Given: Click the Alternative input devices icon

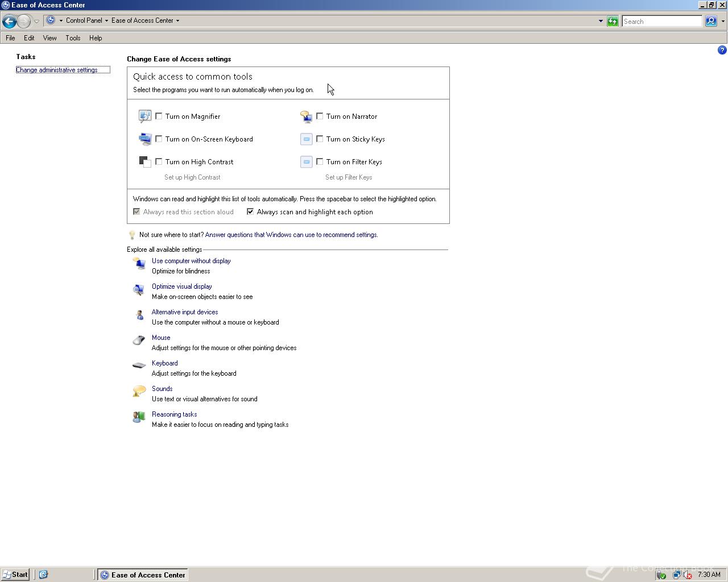Looking at the screenshot, I should (x=139, y=315).
